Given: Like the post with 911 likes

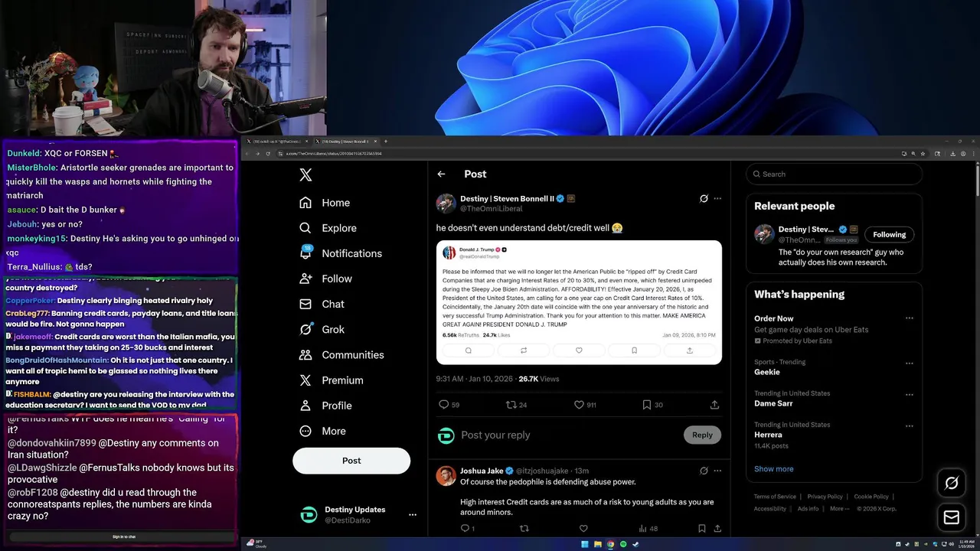Looking at the screenshot, I should click(x=579, y=405).
